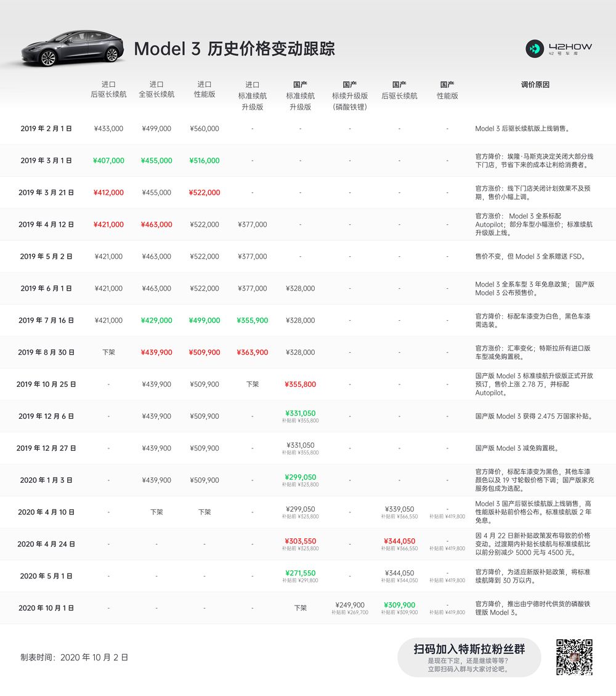616x696 pixels.
Task: Select the footer '制表时间：2020 年 10 月 2 日'
Action: 74,657
